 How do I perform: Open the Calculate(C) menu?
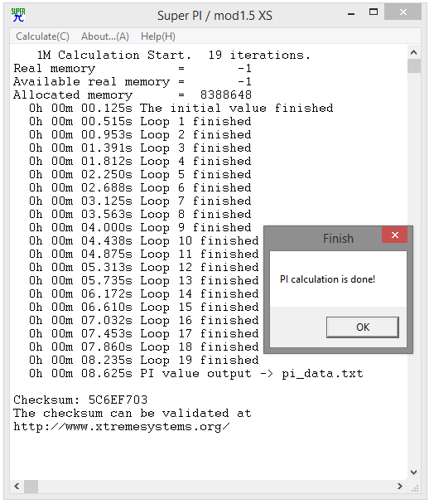coord(42,36)
